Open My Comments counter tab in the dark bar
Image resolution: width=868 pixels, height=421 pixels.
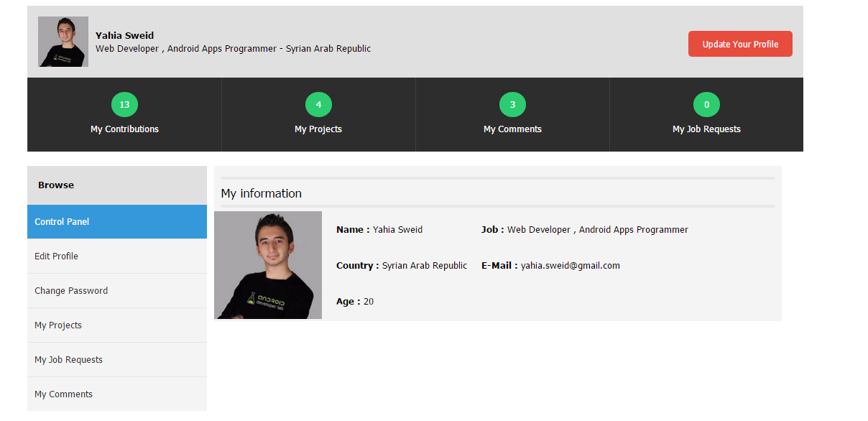512,115
